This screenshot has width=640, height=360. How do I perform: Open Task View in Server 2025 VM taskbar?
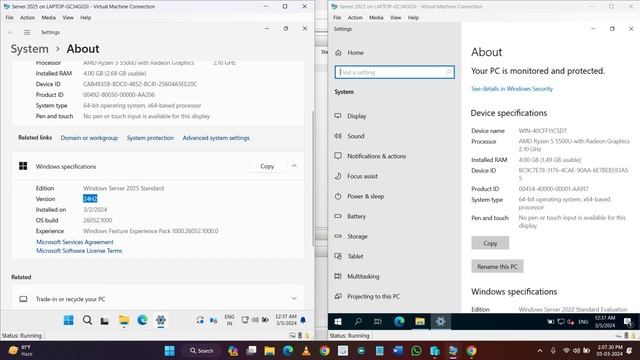105,321
